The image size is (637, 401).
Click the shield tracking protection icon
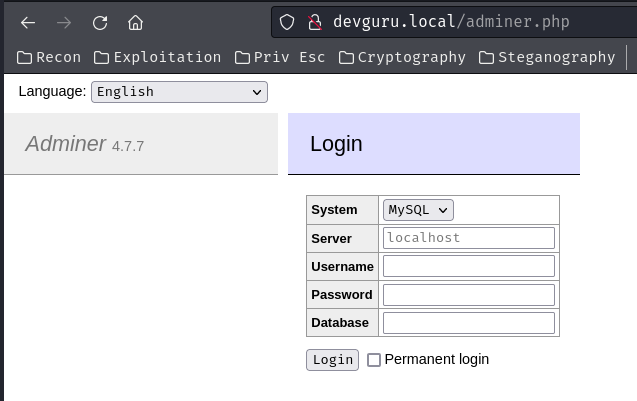point(287,22)
